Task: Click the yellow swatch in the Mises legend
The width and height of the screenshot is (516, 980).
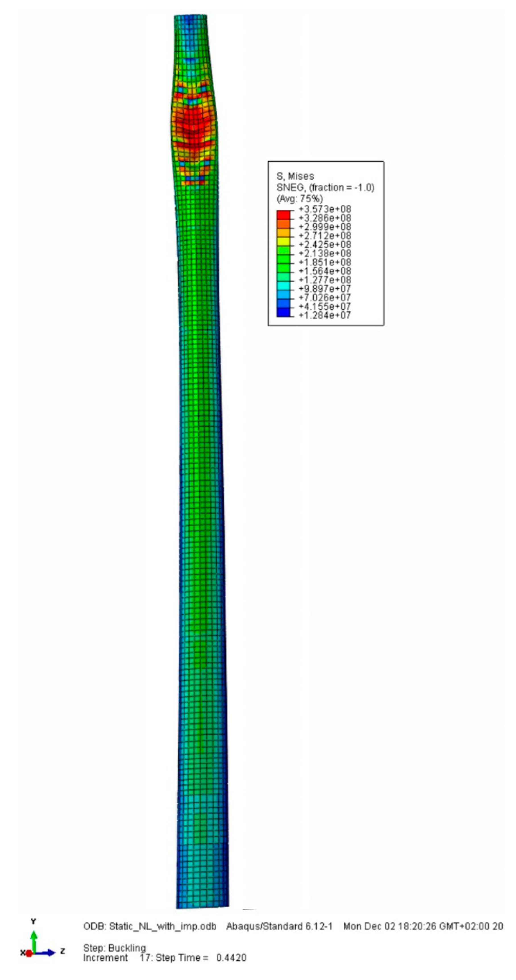Action: pyautogui.click(x=283, y=241)
